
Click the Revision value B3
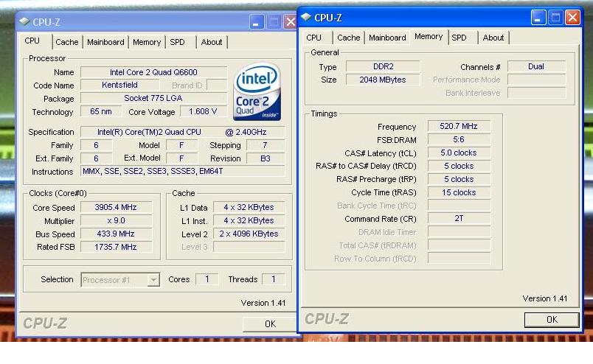tap(265, 158)
